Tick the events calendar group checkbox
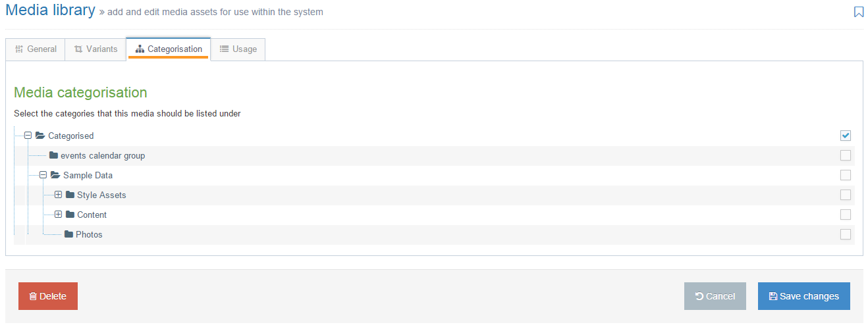 click(846, 155)
